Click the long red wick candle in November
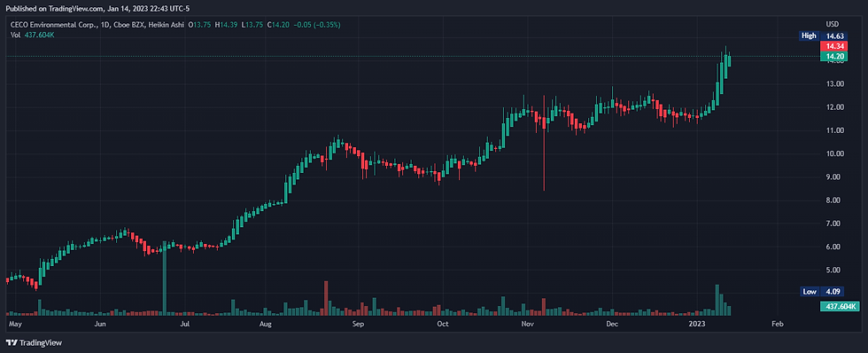The image size is (868, 353). (x=544, y=143)
